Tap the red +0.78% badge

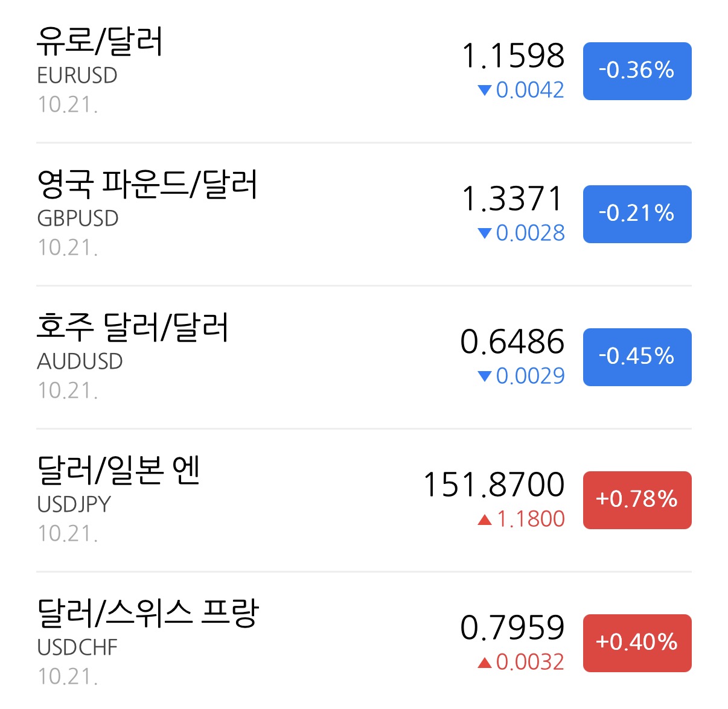tap(637, 500)
